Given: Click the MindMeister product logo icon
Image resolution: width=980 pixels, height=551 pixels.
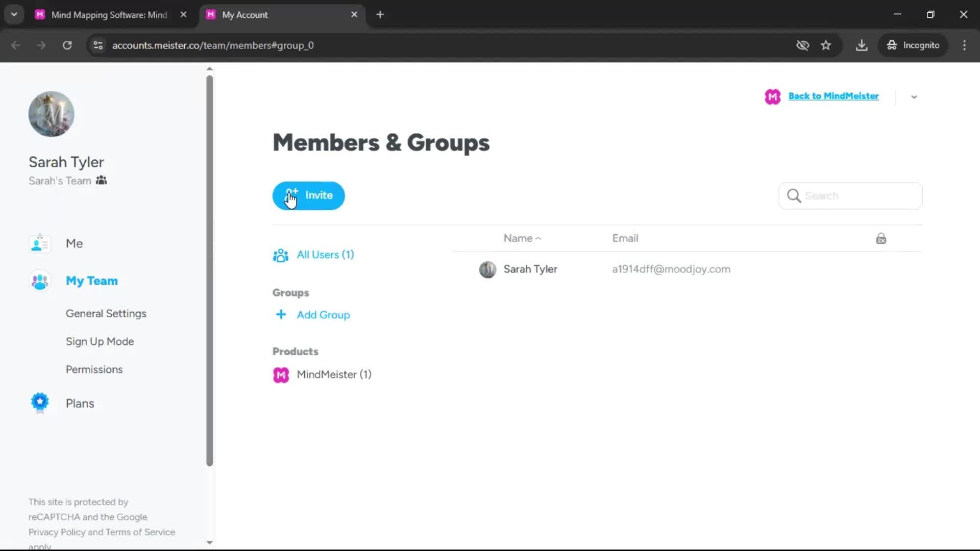Looking at the screenshot, I should click(x=281, y=375).
